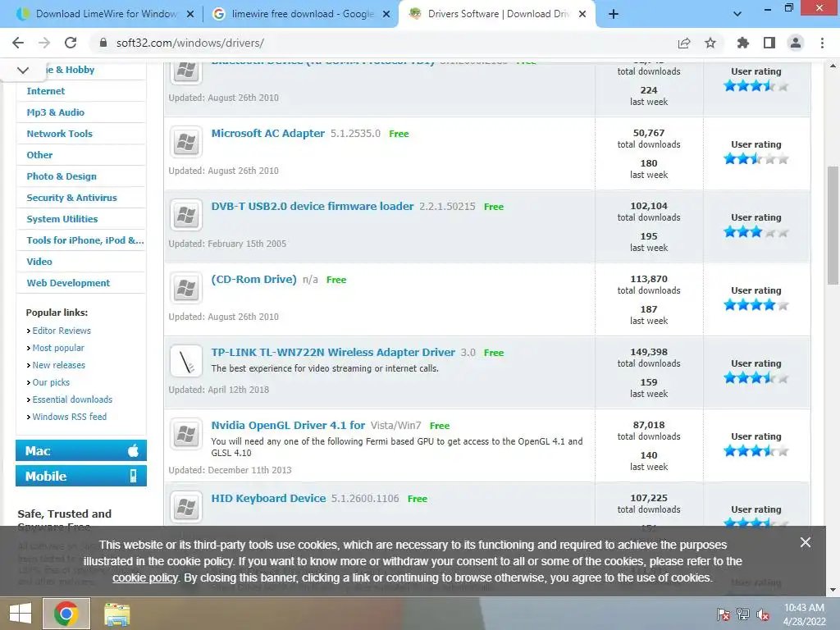Open TP-LINK TL-WN722N Wireless Adapter Driver
Viewport: 840px width, 630px height.
[x=333, y=352]
